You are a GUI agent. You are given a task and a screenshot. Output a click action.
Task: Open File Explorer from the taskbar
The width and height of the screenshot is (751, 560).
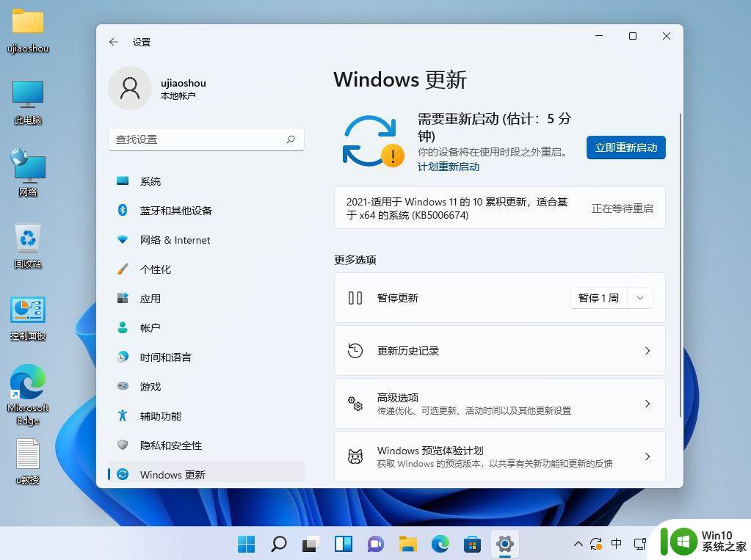click(x=408, y=544)
